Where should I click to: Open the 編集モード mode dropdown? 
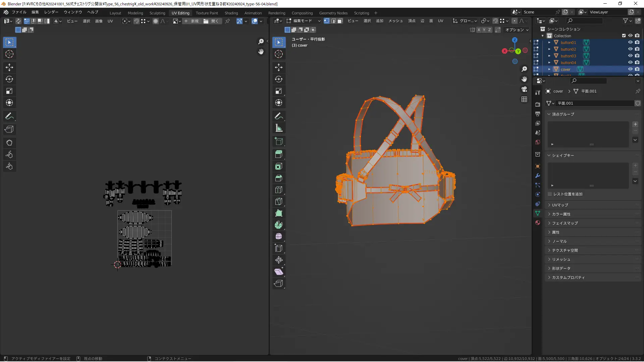coord(304,21)
